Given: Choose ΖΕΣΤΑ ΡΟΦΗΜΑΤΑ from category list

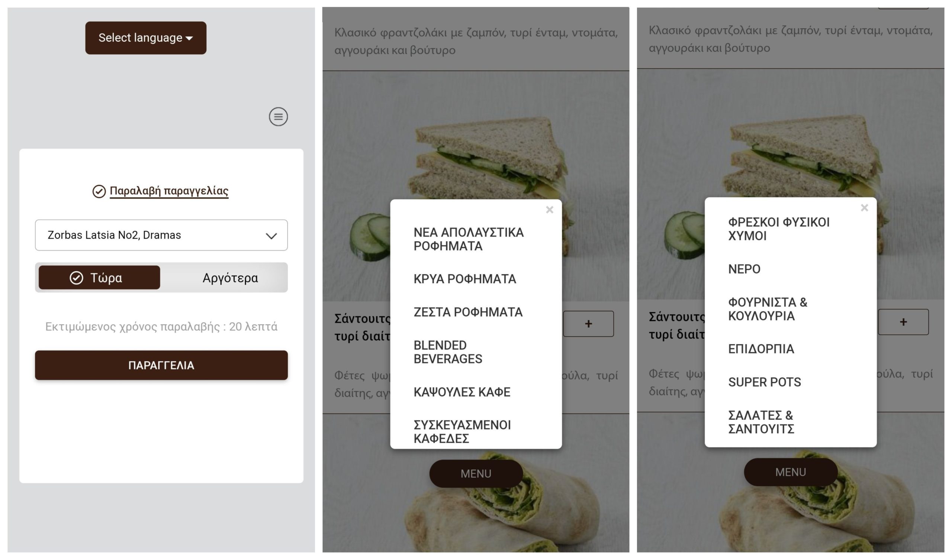Looking at the screenshot, I should tap(468, 312).
